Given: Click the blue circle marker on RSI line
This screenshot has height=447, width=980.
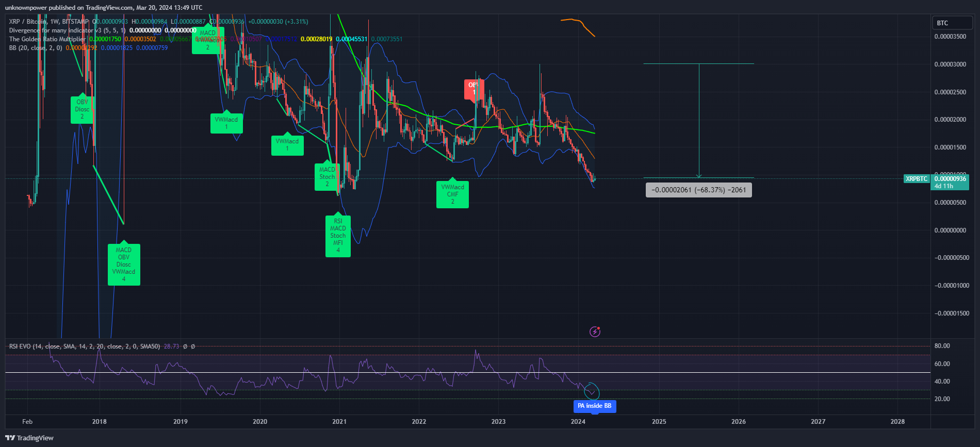Looking at the screenshot, I should tap(592, 391).
